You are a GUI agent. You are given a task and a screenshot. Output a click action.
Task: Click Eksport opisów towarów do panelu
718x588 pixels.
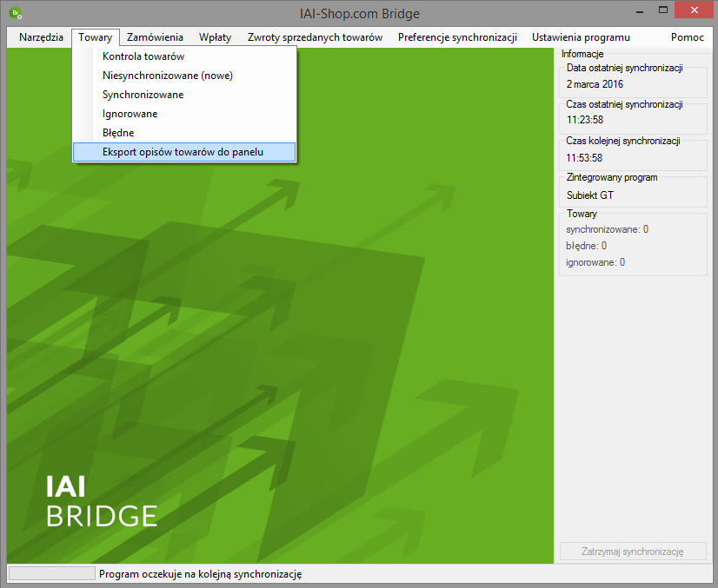point(183,152)
